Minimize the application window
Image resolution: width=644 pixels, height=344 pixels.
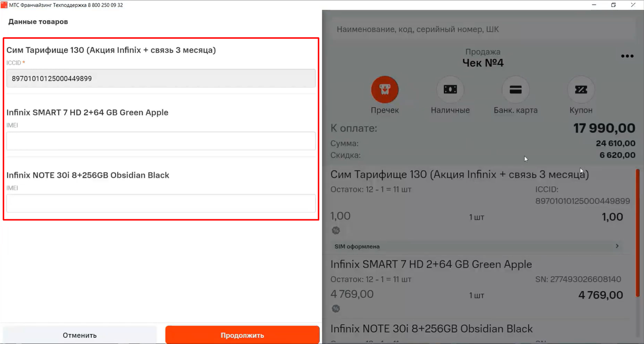pos(594,5)
